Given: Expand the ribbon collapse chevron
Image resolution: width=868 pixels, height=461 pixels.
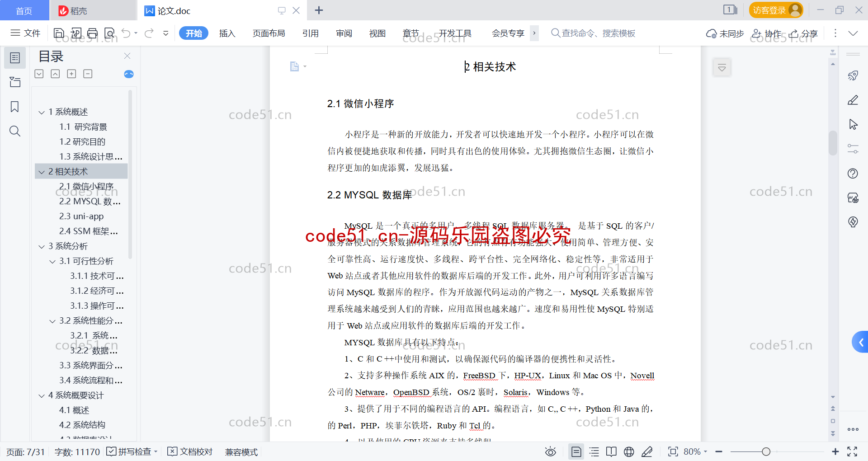Looking at the screenshot, I should tap(853, 33).
